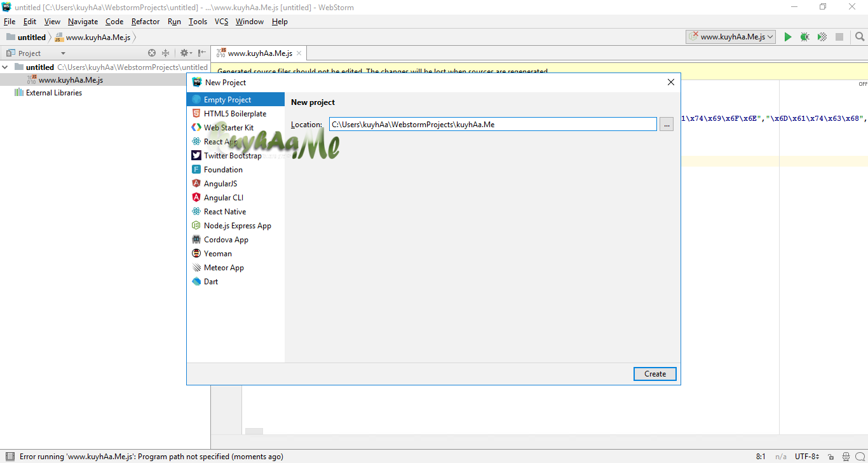The height and width of the screenshot is (463, 868).
Task: Click www.kuyhAa.Me.js breadcrumb in navigation bar
Action: 93,38
